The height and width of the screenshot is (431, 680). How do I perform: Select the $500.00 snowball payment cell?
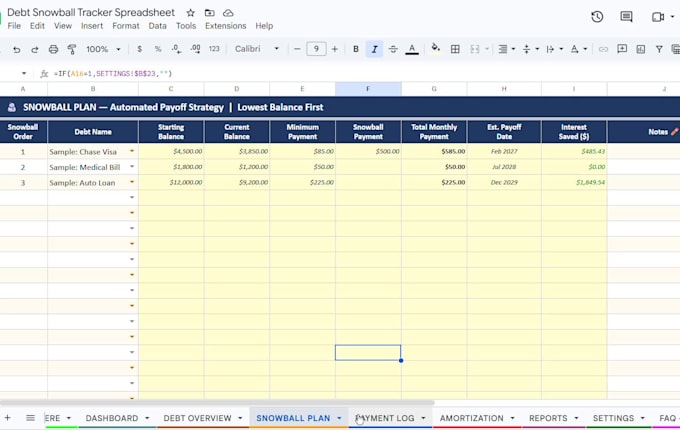pyautogui.click(x=368, y=151)
